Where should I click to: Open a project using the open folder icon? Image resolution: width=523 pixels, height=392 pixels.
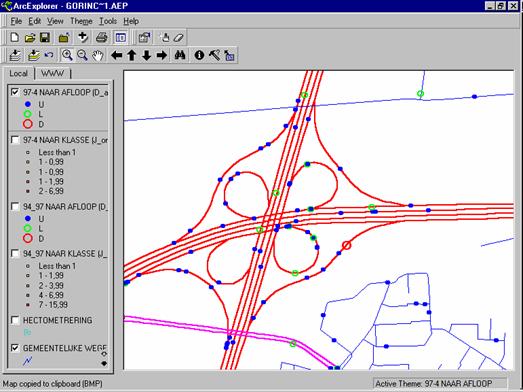30,37
